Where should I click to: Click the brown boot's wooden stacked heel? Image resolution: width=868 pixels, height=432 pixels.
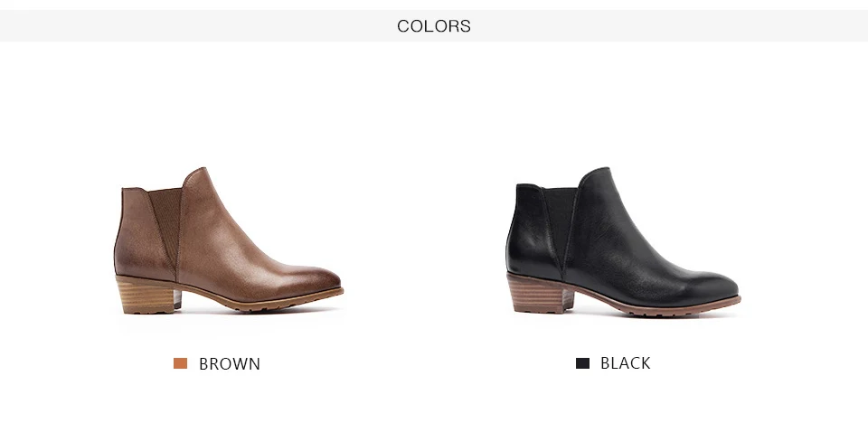[x=146, y=295]
